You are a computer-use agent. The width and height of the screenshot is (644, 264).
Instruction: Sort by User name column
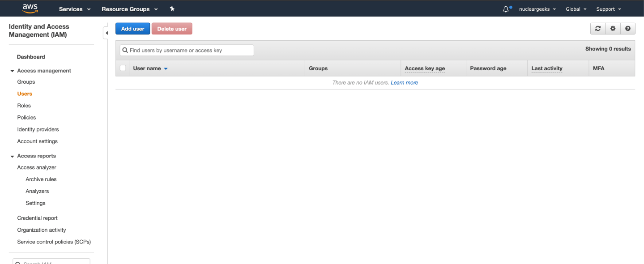[150, 68]
